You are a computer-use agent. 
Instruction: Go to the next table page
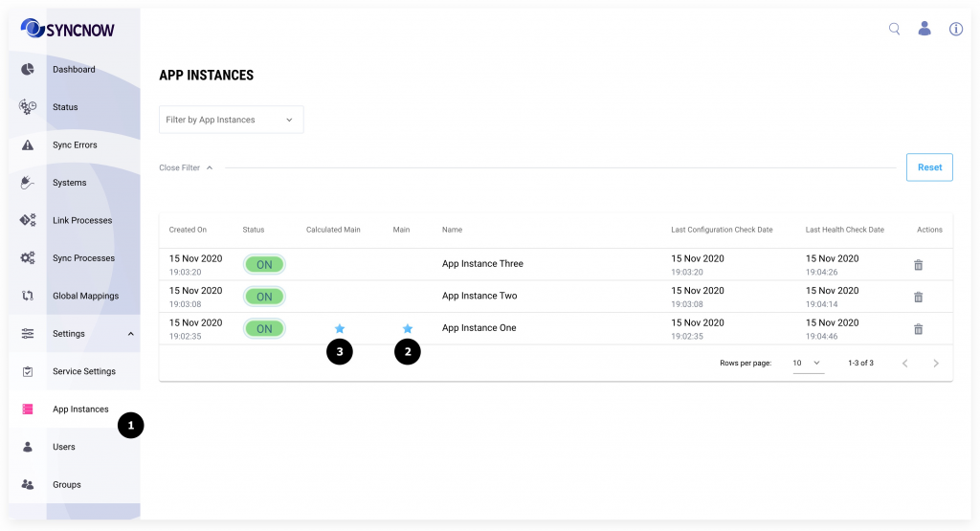coord(936,363)
